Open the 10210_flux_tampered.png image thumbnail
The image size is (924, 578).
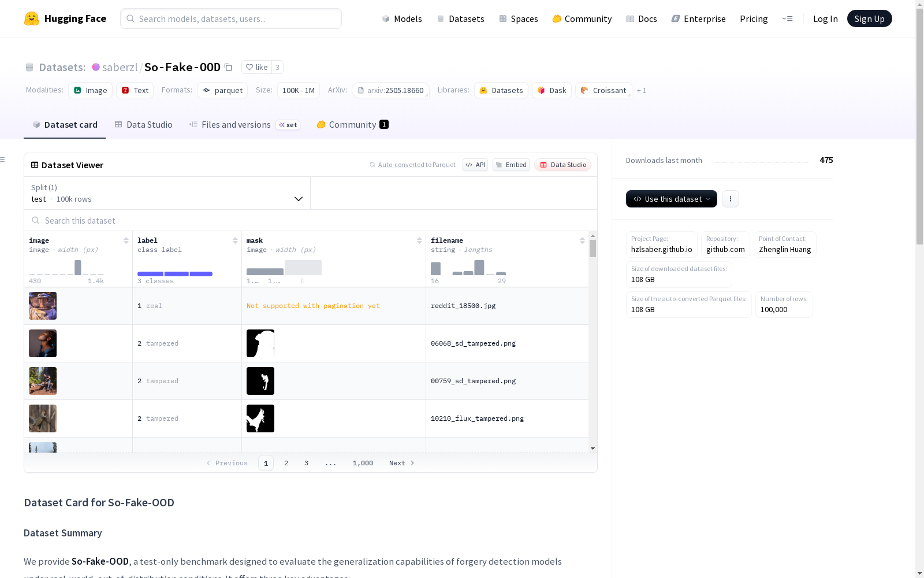(43, 418)
